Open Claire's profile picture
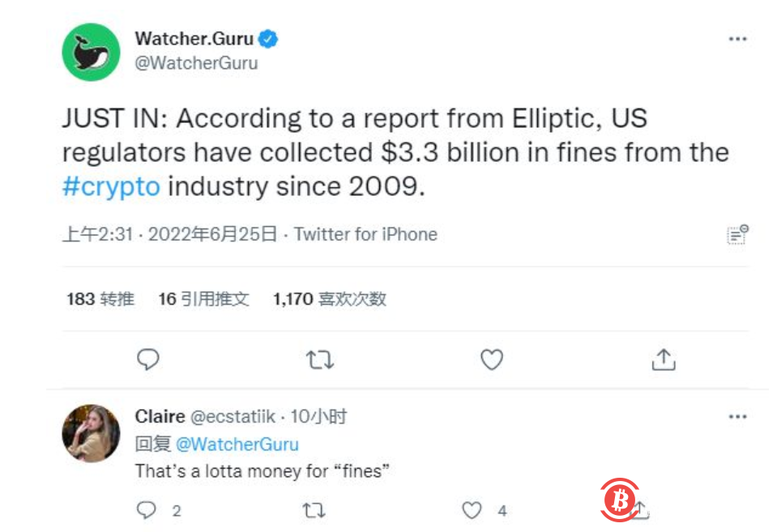The width and height of the screenshot is (777, 532). point(91,433)
